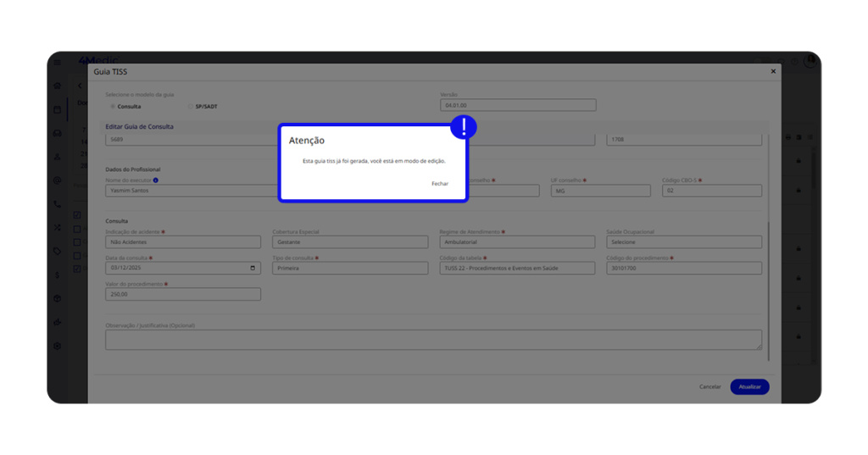Click Fechar in the Atenção dialog
The image size is (868, 455).
coord(439,184)
